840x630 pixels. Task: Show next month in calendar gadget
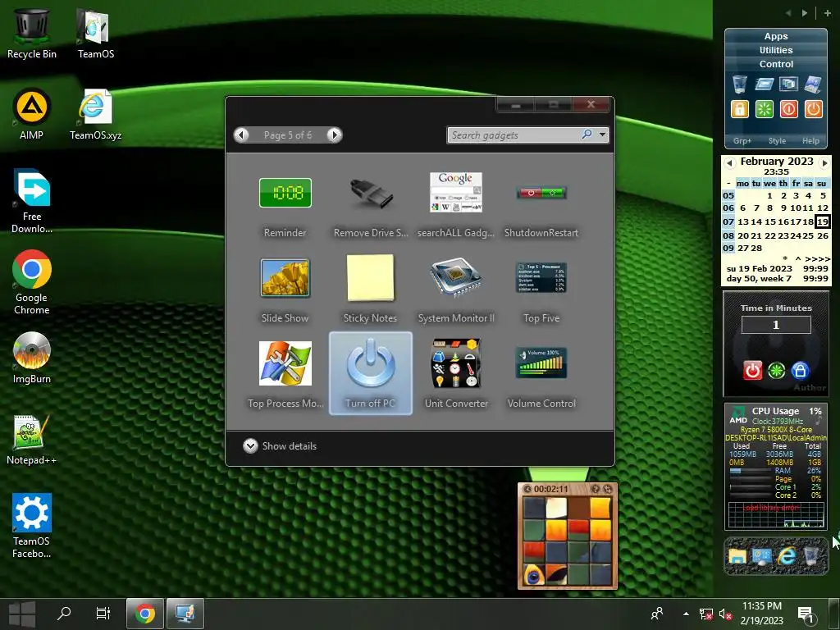pyautogui.click(x=824, y=162)
